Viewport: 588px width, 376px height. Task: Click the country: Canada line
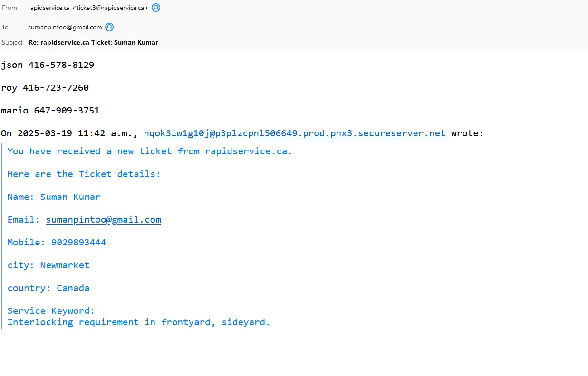48,288
